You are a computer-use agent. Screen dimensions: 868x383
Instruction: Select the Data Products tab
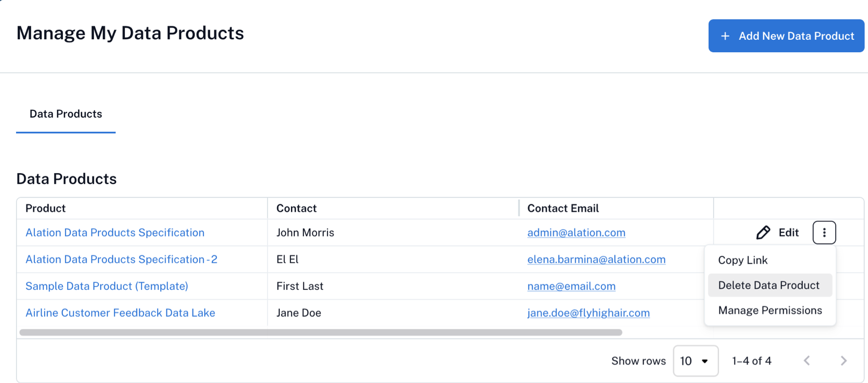(x=66, y=114)
